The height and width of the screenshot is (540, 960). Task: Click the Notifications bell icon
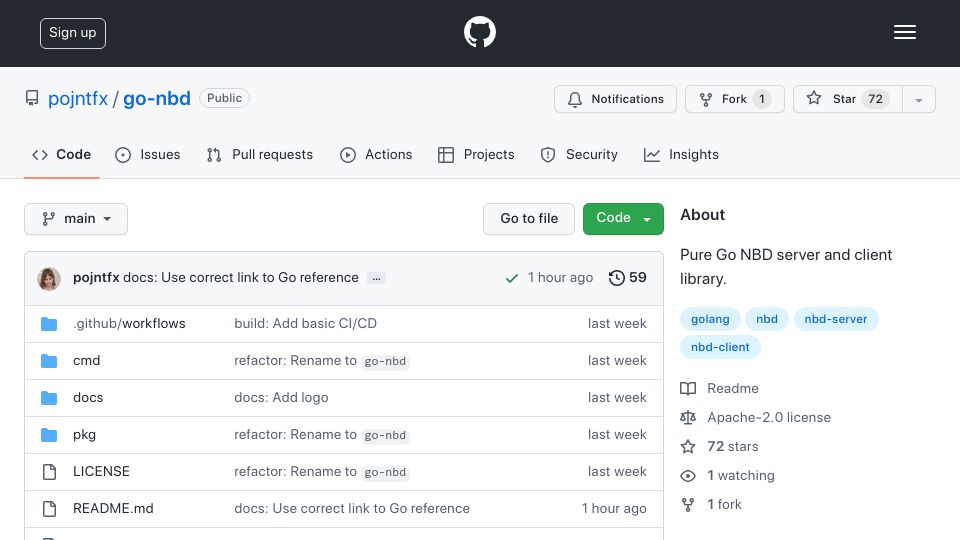click(574, 99)
